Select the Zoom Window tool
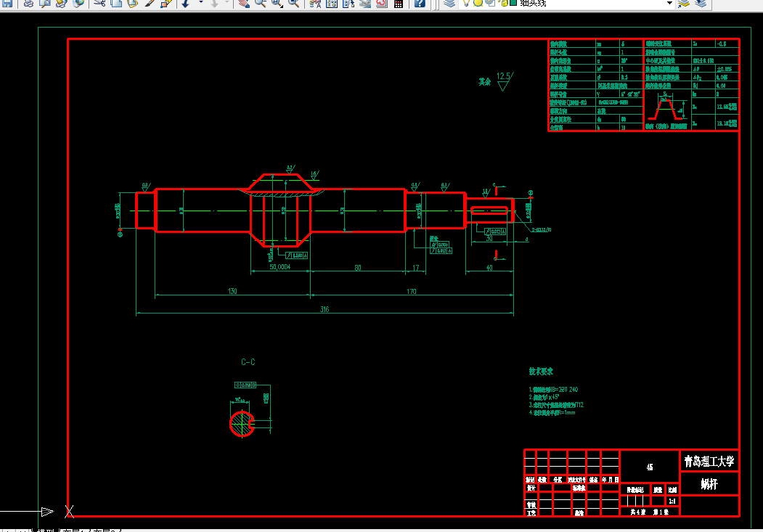763x532 pixels. pos(277,3)
